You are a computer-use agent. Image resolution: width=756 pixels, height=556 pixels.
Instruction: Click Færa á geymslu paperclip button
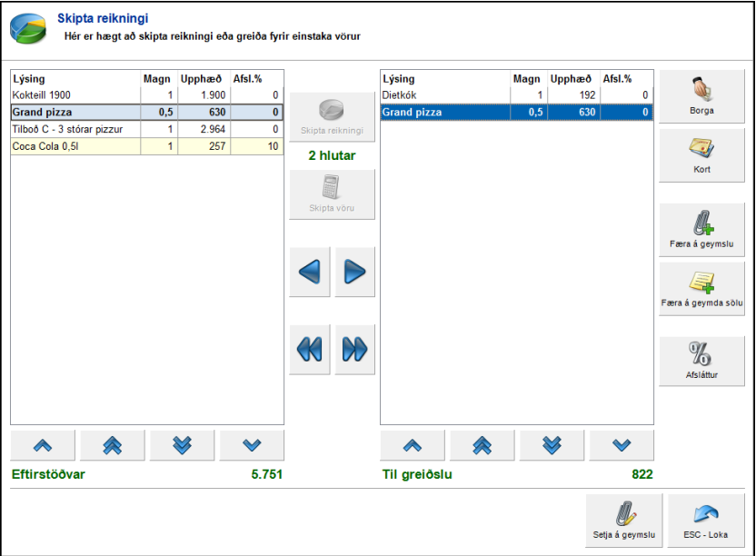pos(701,229)
